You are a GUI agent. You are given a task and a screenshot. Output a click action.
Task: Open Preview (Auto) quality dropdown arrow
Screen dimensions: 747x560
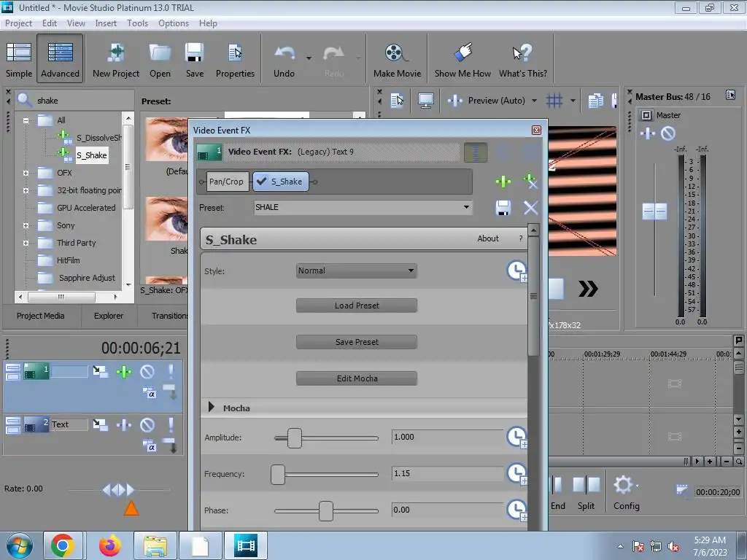tap(534, 101)
